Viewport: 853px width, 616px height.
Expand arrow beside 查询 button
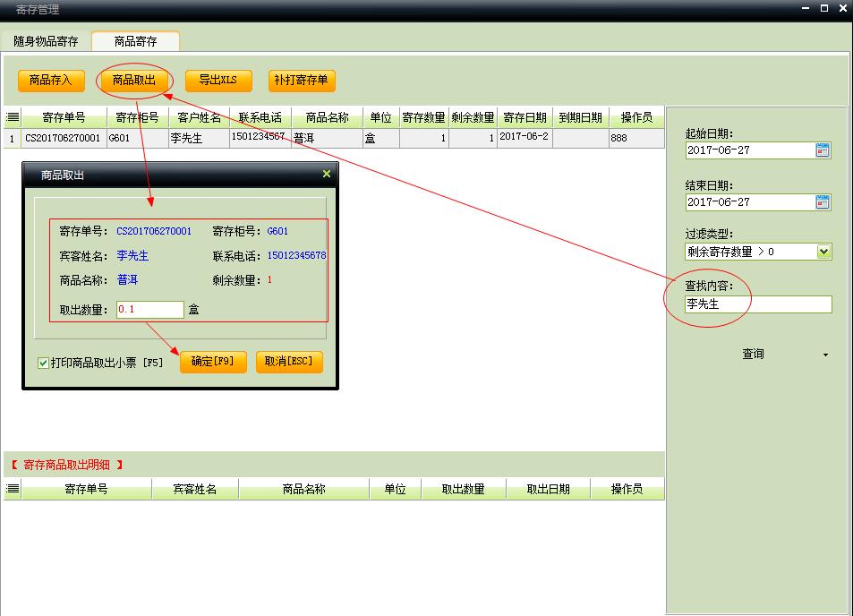[x=825, y=355]
